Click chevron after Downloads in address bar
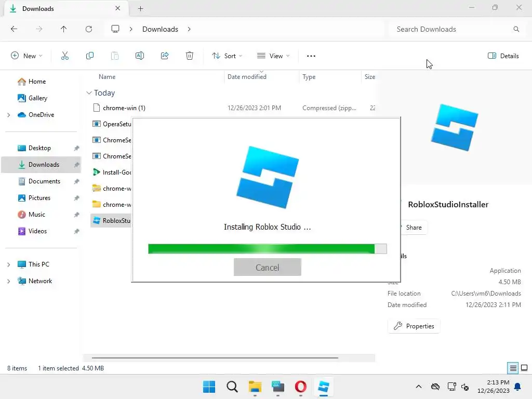The width and height of the screenshot is (532, 399). tap(189, 29)
